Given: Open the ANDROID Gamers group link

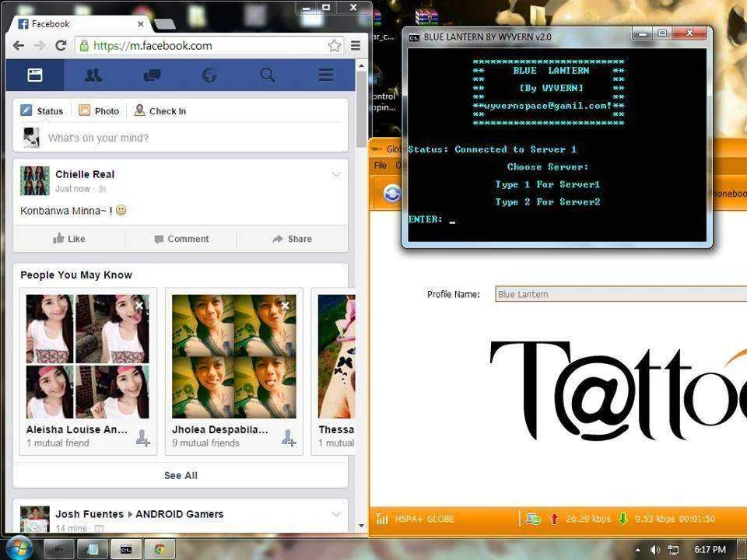Looking at the screenshot, I should pyautogui.click(x=180, y=514).
